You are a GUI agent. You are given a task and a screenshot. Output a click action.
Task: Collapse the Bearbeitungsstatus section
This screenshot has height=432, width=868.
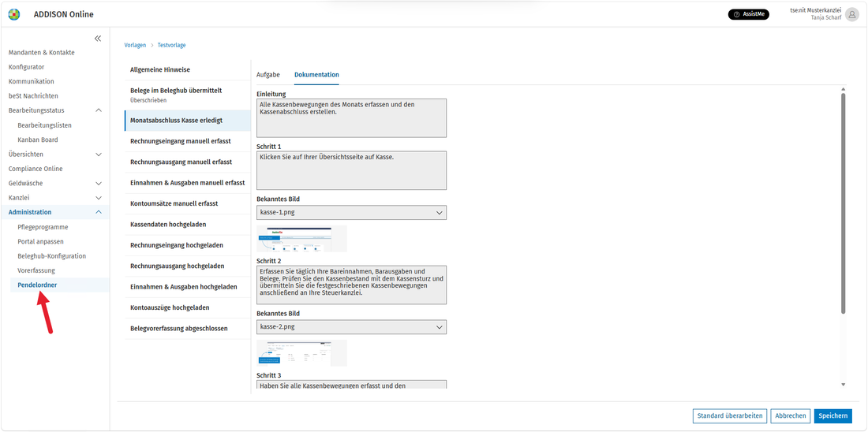click(99, 110)
